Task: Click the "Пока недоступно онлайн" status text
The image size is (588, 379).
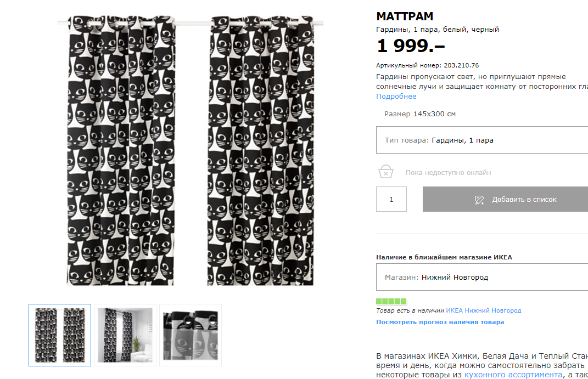Action: point(448,173)
